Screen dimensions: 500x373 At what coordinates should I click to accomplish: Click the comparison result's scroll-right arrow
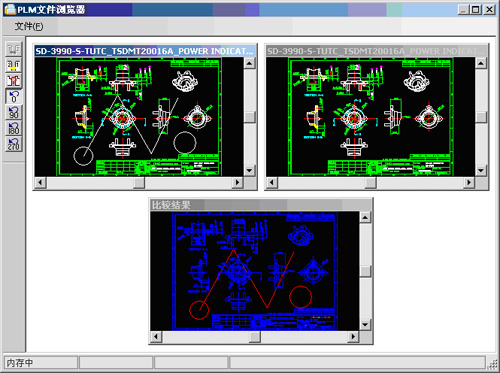(x=353, y=337)
